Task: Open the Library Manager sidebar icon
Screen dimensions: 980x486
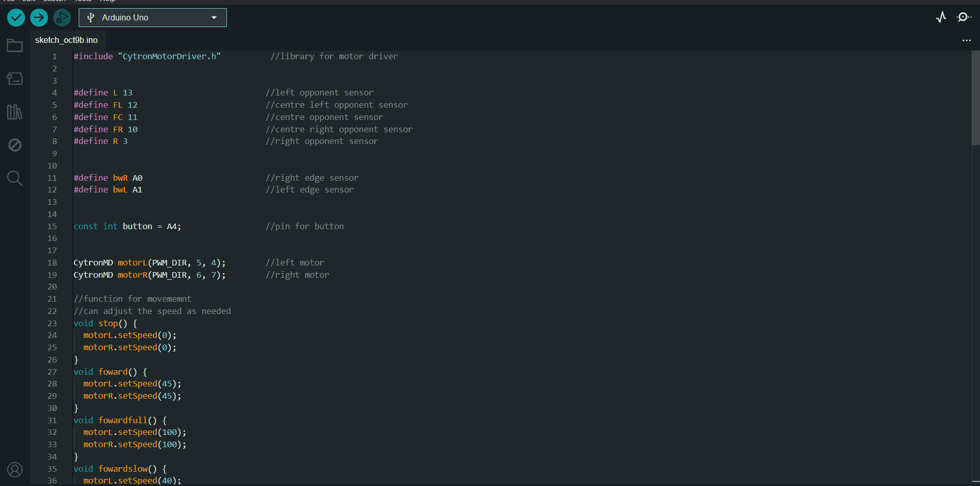Action: click(14, 112)
